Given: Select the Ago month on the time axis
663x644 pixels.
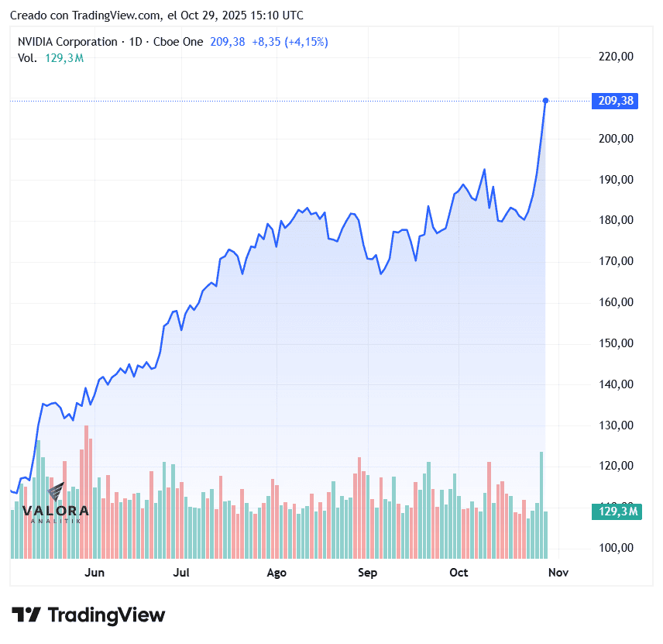Looking at the screenshot, I should click(x=277, y=573).
